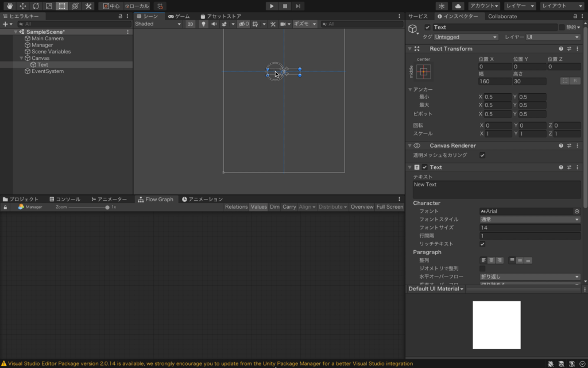
Task: Toggle Relations in the Flow Graph toolbar
Action: coord(236,207)
